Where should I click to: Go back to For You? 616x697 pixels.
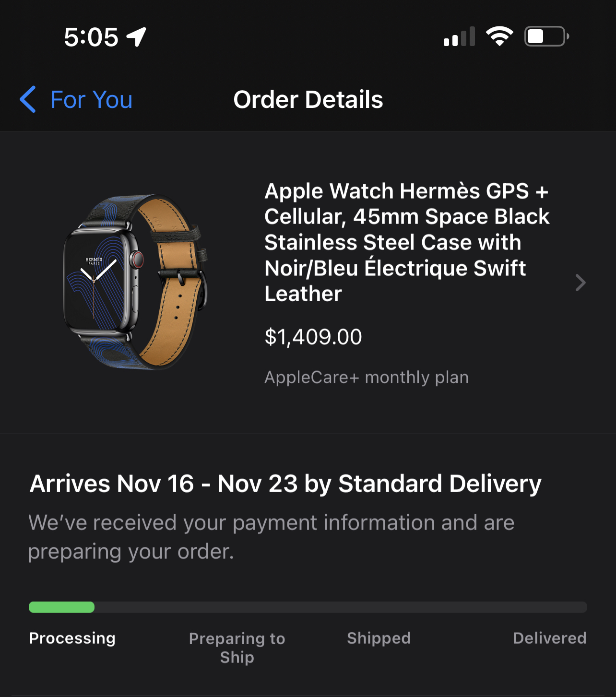tap(91, 100)
